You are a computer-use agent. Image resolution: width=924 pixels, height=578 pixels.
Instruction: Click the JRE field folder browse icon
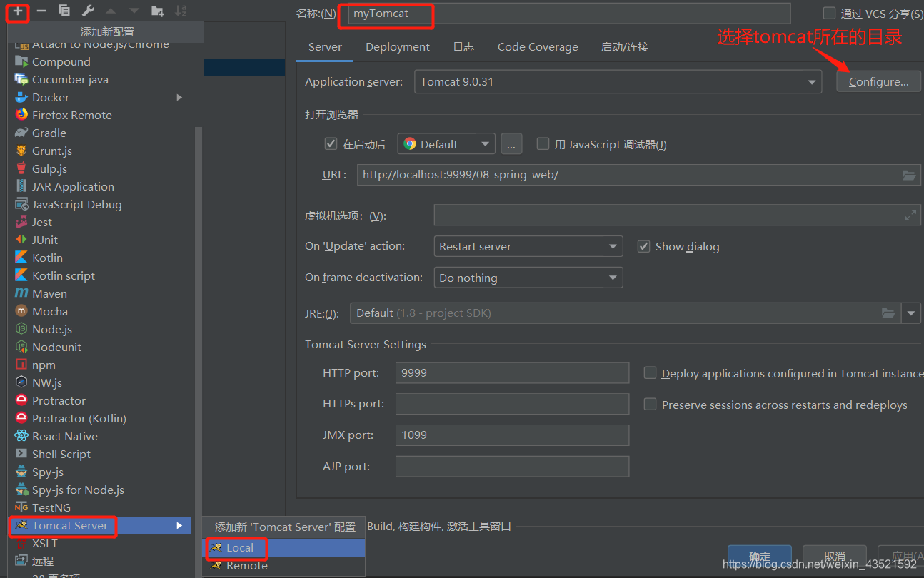[x=888, y=313]
